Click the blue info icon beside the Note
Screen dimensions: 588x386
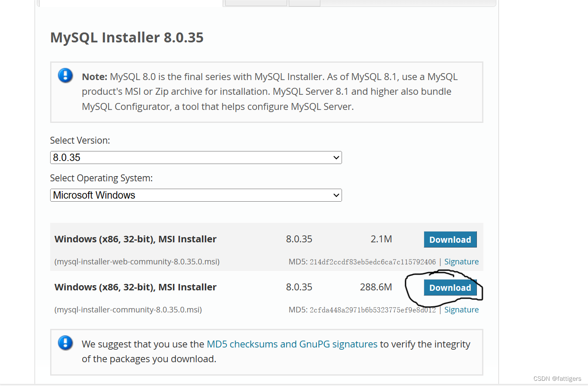click(x=65, y=76)
